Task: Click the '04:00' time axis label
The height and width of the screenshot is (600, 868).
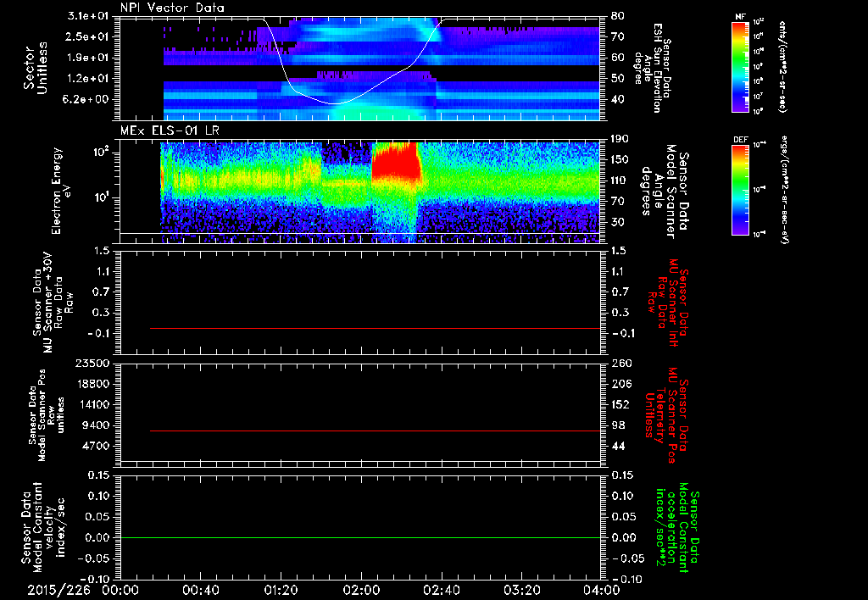Action: coord(601,591)
